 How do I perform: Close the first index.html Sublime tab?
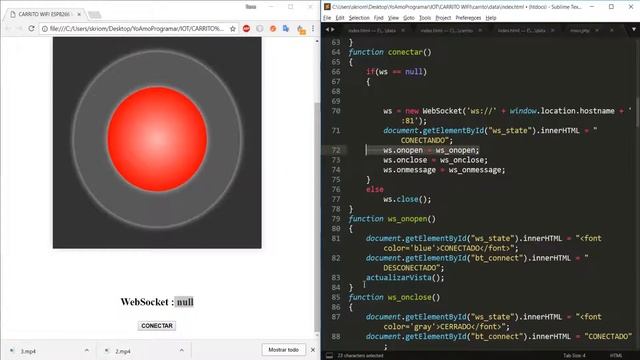403,31
